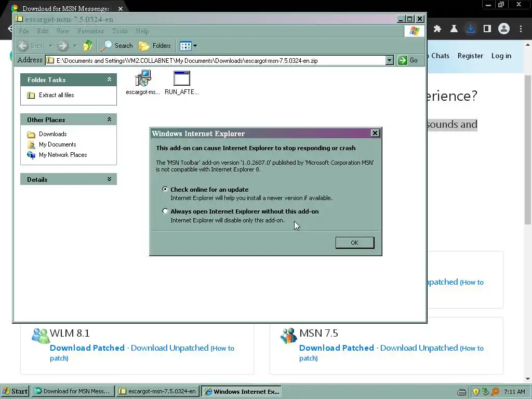Open the File menu in Explorer
The image size is (532, 399).
pyautogui.click(x=24, y=31)
